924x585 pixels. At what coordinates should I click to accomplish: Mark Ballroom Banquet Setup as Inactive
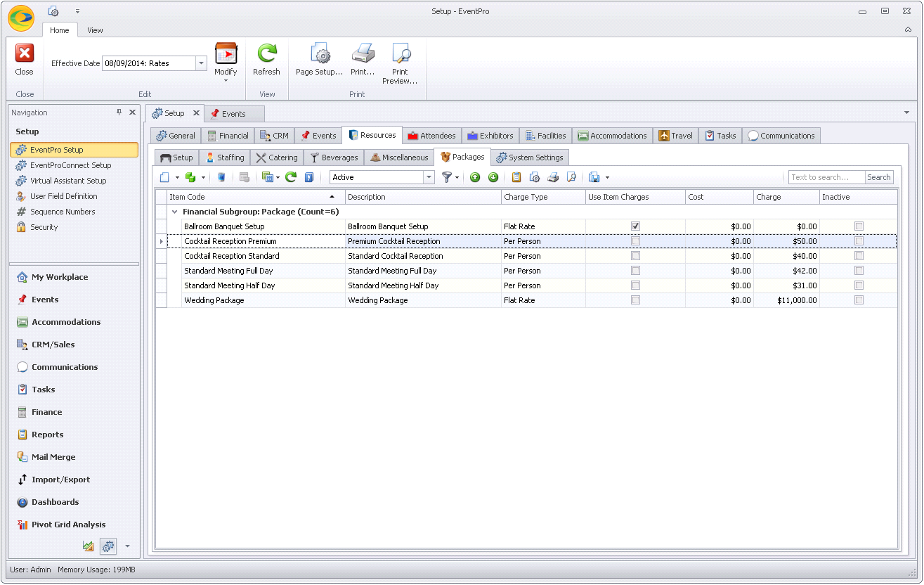click(x=859, y=226)
